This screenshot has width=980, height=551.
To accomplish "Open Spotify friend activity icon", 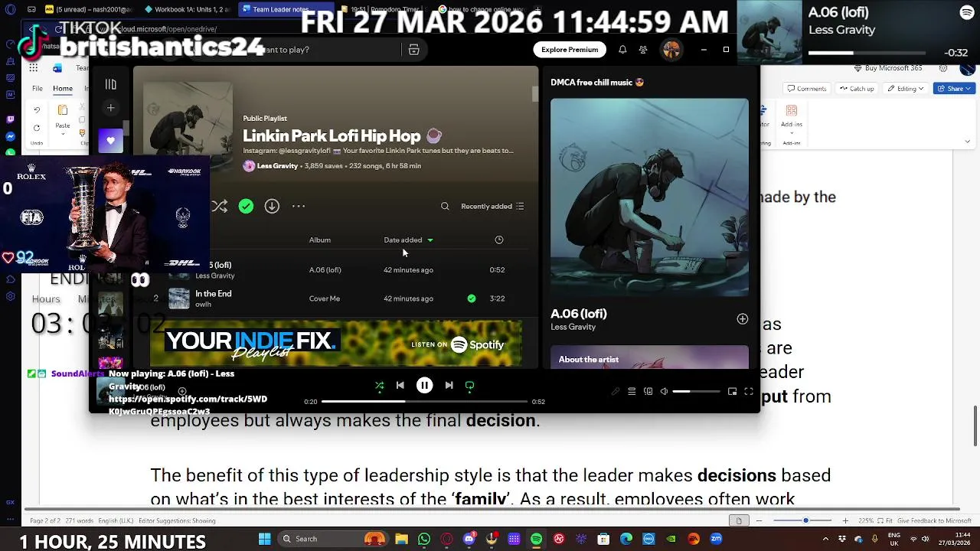I will 643,50.
